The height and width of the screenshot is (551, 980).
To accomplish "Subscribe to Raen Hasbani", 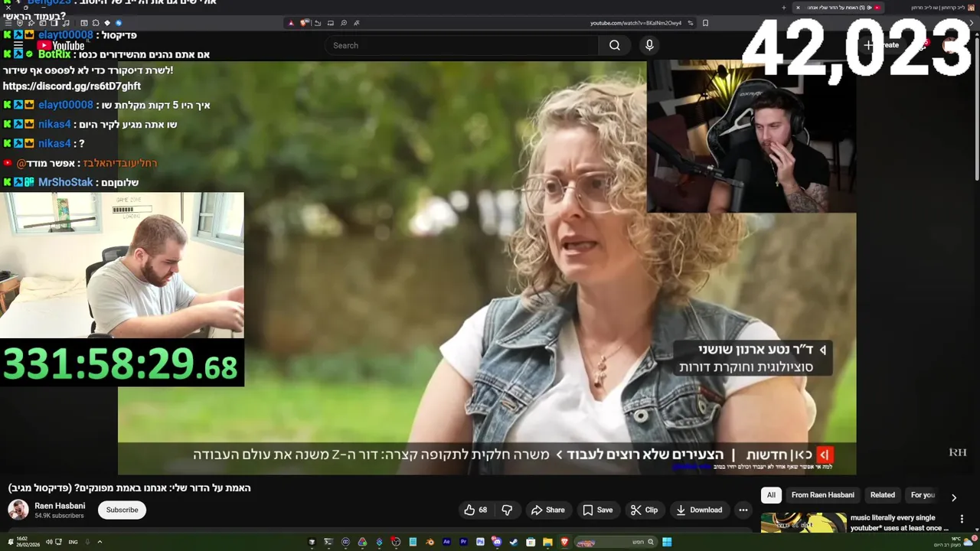I will tap(122, 510).
